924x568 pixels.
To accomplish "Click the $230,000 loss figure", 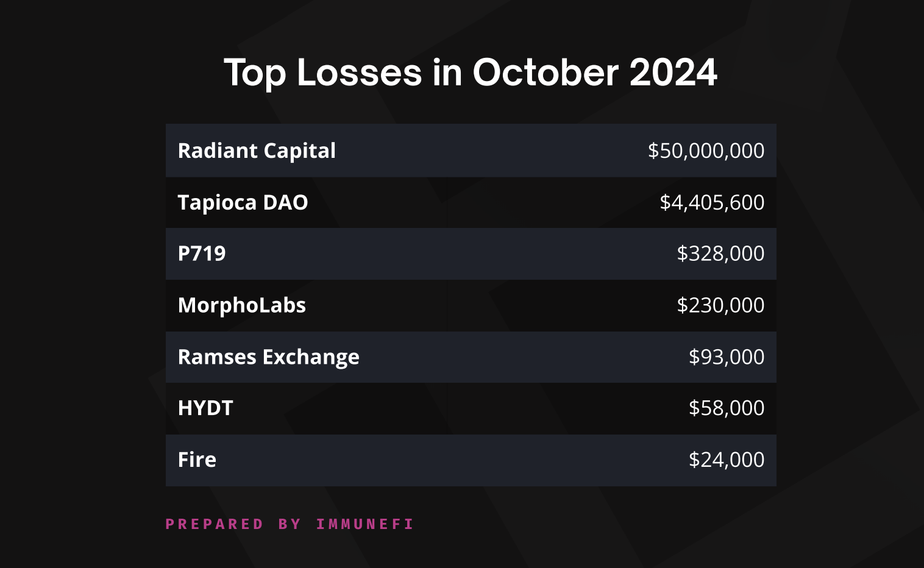I will tap(720, 305).
